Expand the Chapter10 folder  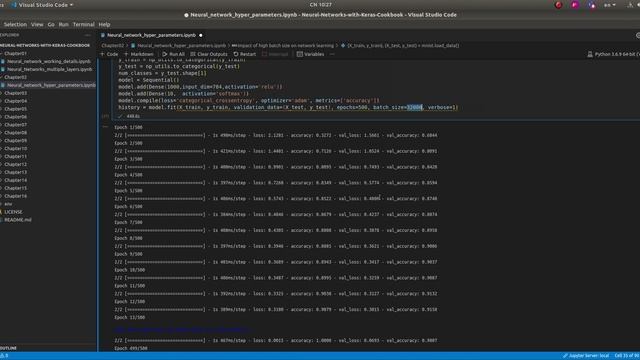(x=16, y=149)
